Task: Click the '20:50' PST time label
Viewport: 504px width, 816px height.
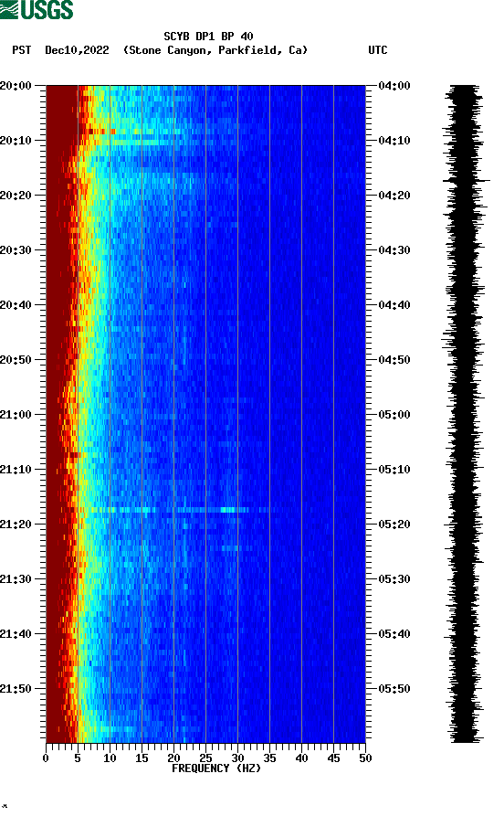Action: (16, 360)
